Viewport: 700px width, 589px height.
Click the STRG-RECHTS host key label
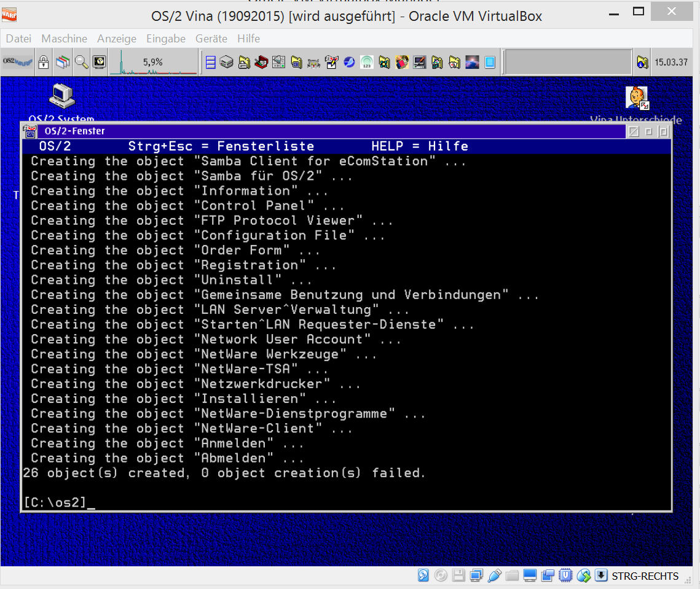pos(645,576)
